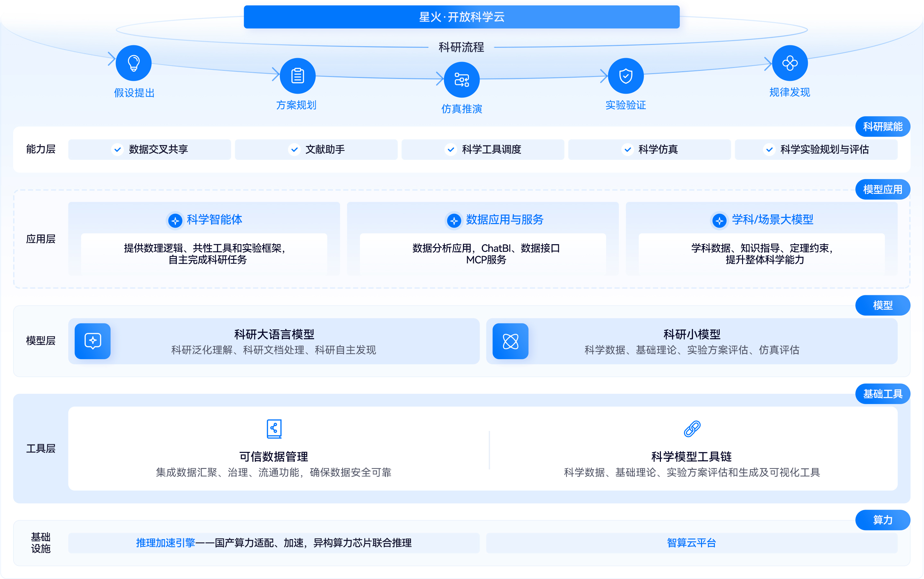Click the flowchart icon for 仿真推演
Viewport: 924px width, 579px height.
[x=462, y=79]
